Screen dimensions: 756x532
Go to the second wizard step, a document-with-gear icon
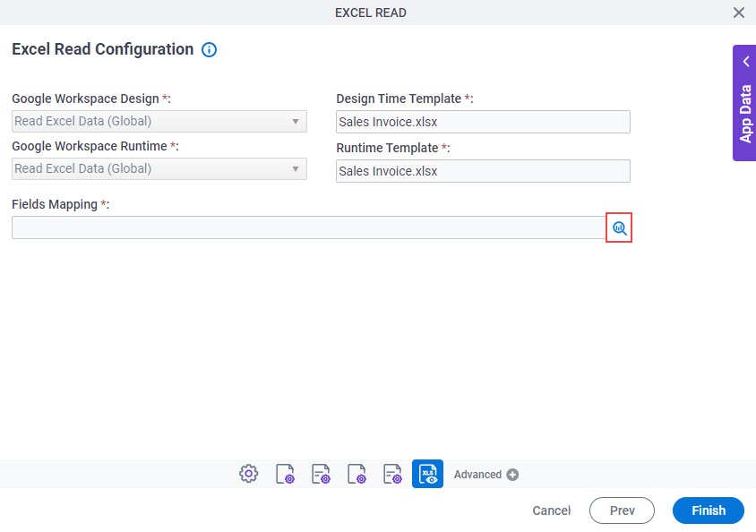(x=285, y=474)
